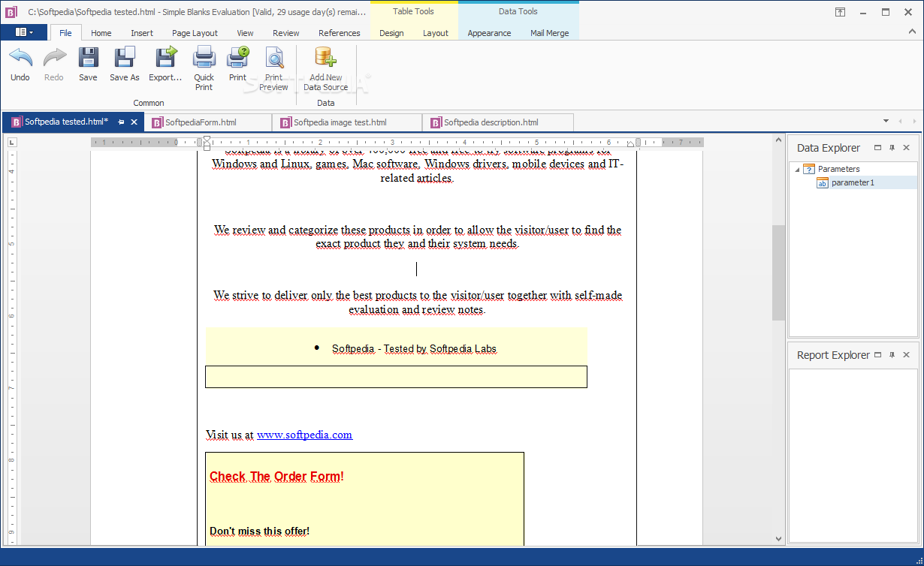The image size is (924, 566).
Task: Click the scroll down arrow
Action: 778,538
